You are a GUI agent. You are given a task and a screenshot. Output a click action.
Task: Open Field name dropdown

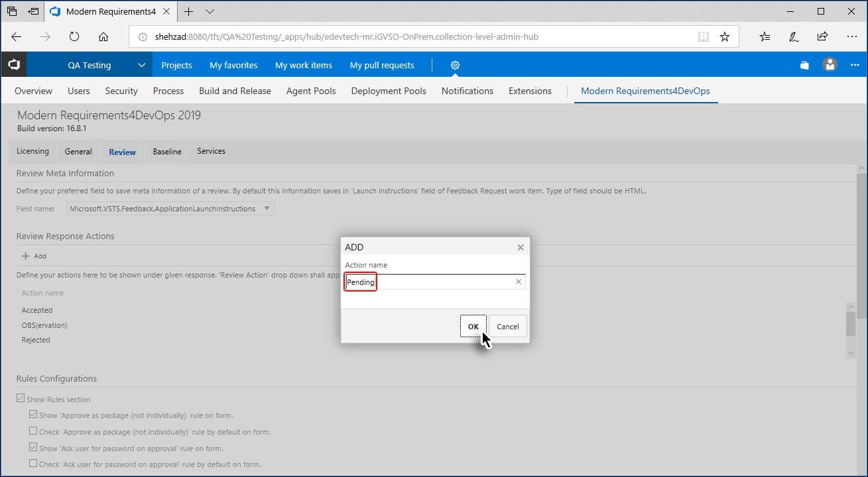[x=170, y=209]
